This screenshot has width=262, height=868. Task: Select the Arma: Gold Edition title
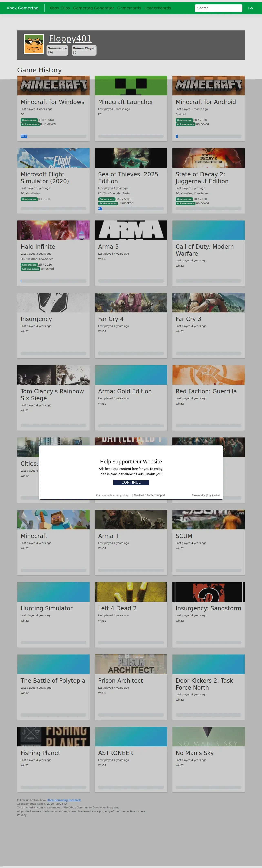pos(125,391)
